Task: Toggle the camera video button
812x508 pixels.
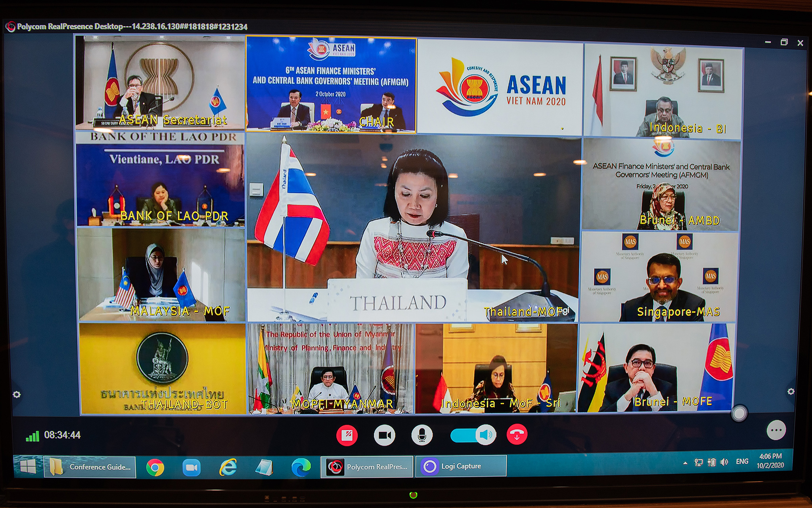Action: coord(384,435)
